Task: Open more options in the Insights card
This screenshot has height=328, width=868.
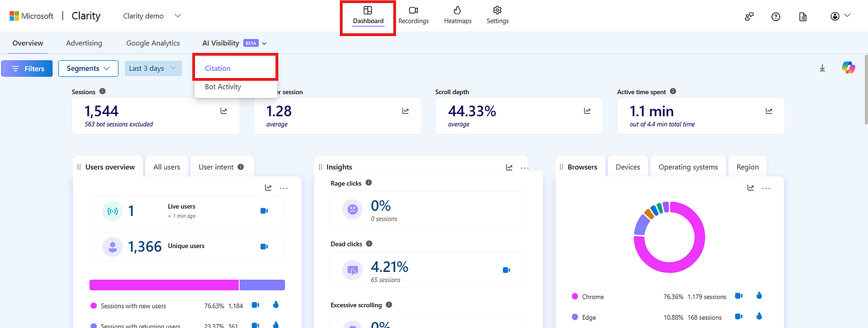Action: pyautogui.click(x=525, y=168)
